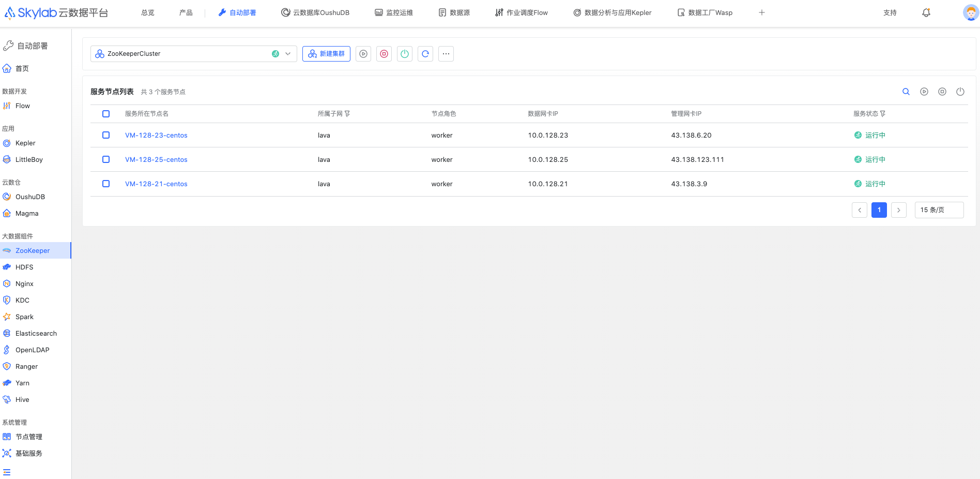Open the 监控运维 monitoring tab
Image resolution: width=980 pixels, height=479 pixels.
point(394,12)
